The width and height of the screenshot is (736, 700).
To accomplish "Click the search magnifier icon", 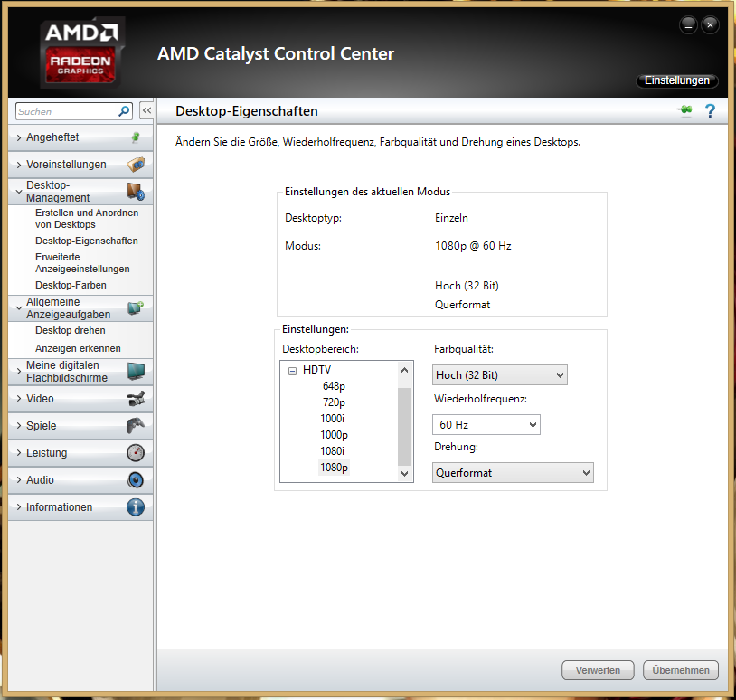I will [x=124, y=111].
